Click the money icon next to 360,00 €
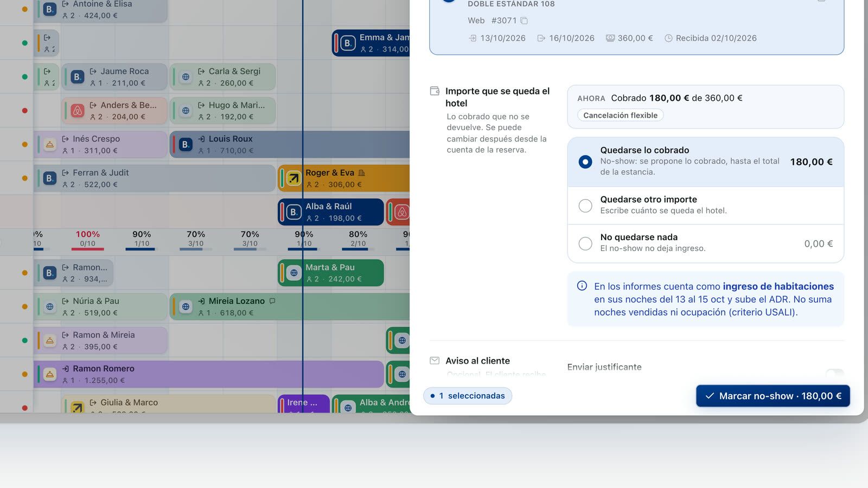868x488 pixels. pyautogui.click(x=610, y=38)
